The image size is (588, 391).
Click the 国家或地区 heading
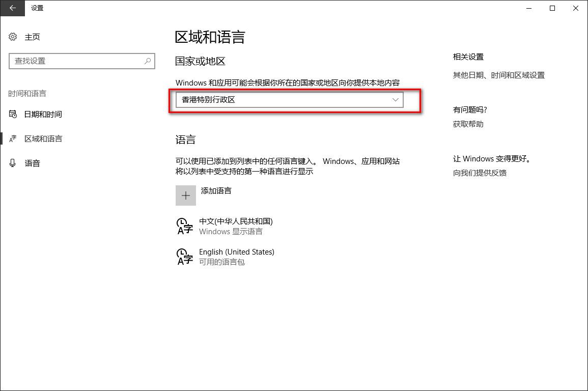point(200,61)
